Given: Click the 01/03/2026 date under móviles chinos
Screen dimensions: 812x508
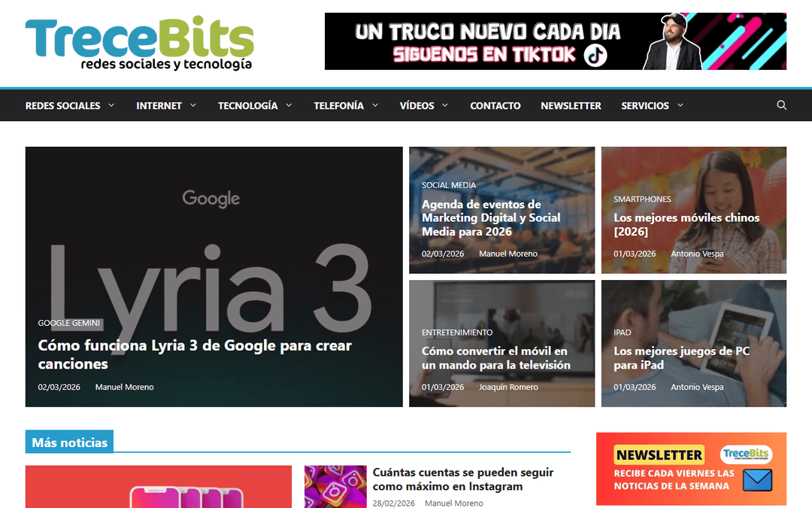Looking at the screenshot, I should click(x=635, y=254).
